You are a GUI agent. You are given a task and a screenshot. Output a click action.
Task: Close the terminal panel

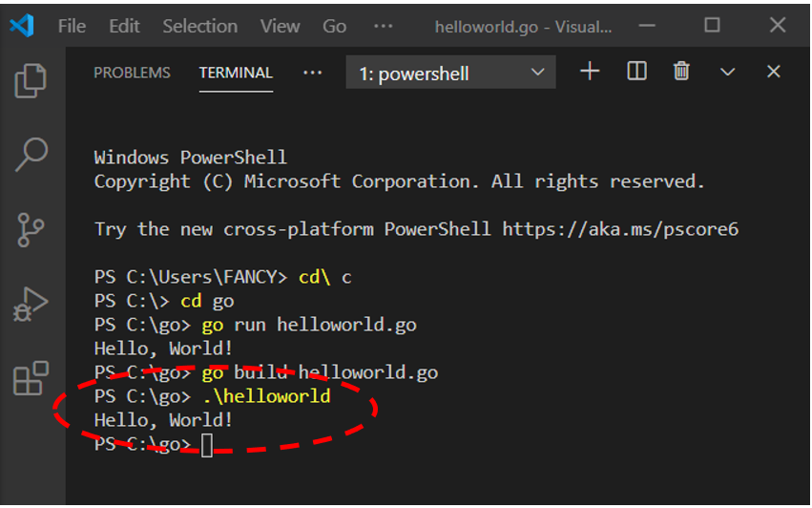(x=773, y=72)
